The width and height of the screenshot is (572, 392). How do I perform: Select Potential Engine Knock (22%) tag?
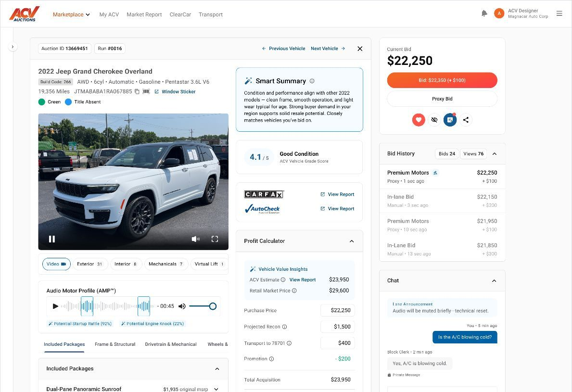point(153,323)
